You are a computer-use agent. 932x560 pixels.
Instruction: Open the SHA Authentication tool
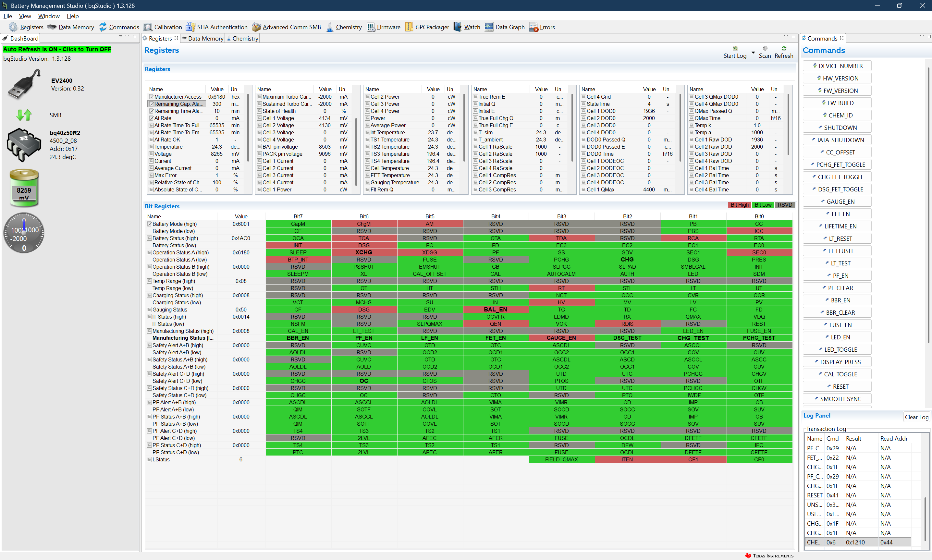pyautogui.click(x=216, y=27)
